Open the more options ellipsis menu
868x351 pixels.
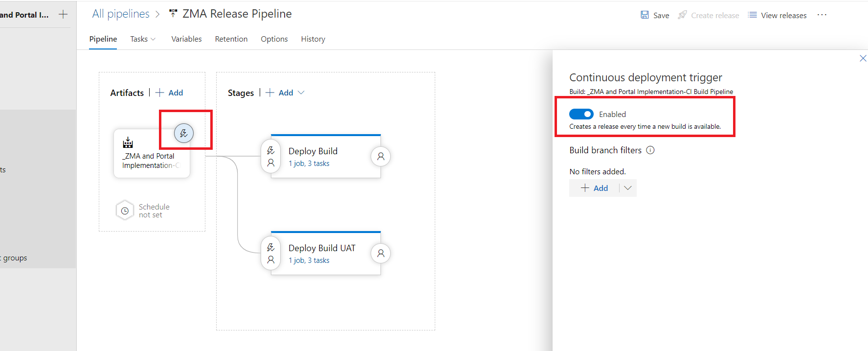pyautogui.click(x=822, y=15)
